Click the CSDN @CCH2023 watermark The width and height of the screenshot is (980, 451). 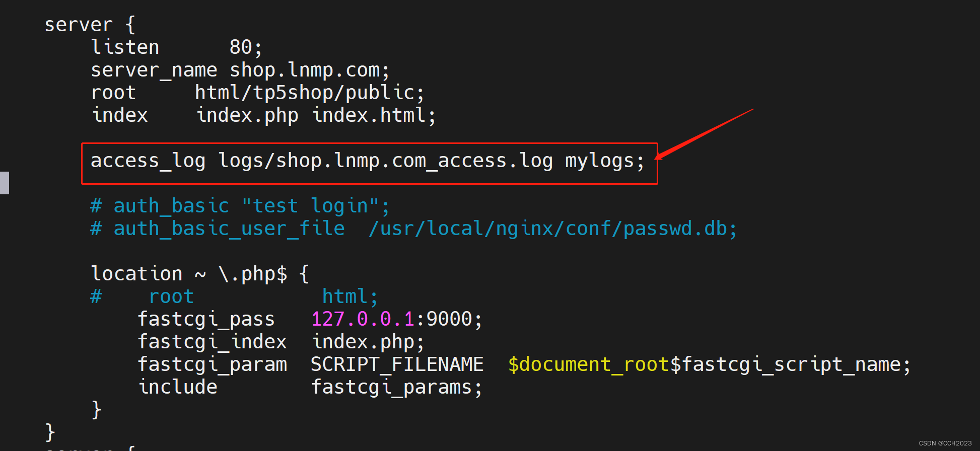945,443
